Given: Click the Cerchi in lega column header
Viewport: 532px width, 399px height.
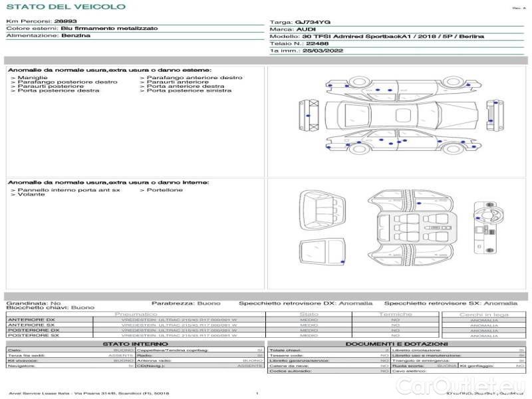Looking at the screenshot, I should [483, 314].
